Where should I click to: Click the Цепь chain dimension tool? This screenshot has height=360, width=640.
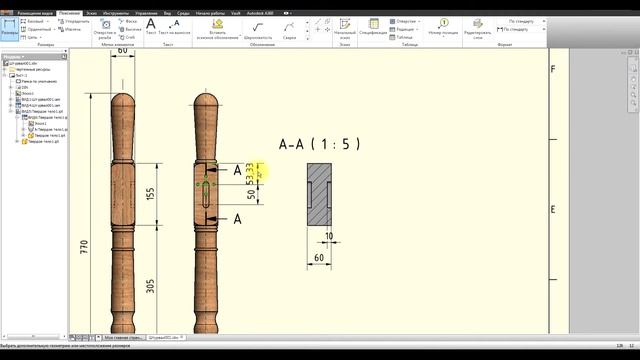29,37
